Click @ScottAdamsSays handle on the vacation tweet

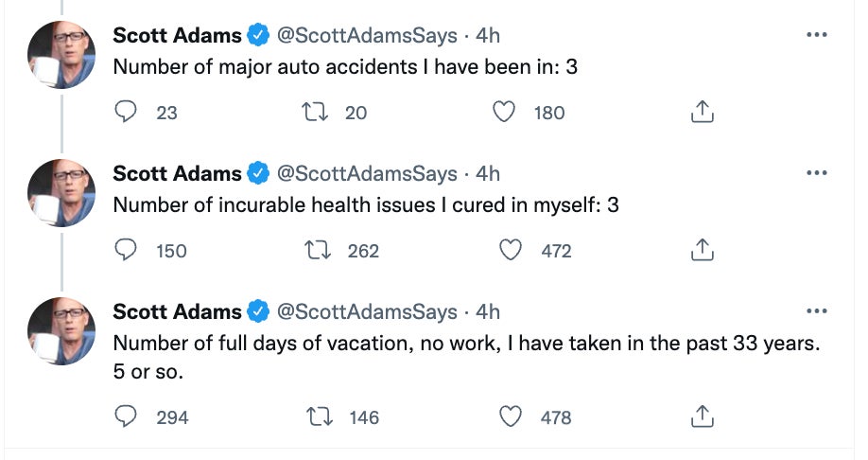(366, 312)
